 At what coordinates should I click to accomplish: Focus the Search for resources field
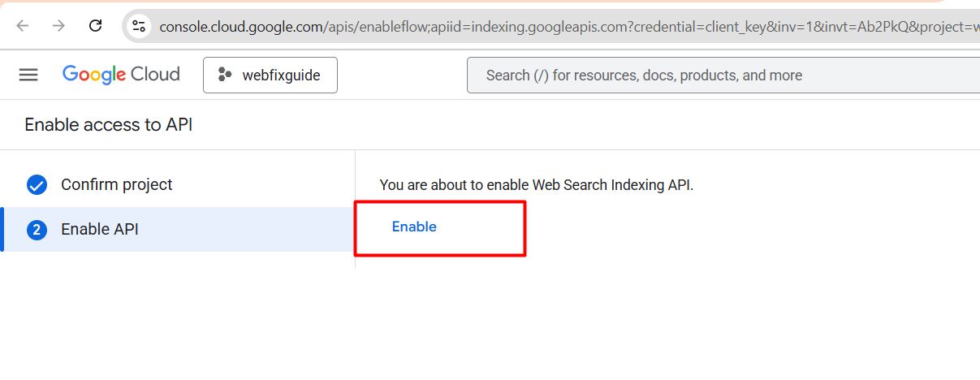tap(723, 76)
